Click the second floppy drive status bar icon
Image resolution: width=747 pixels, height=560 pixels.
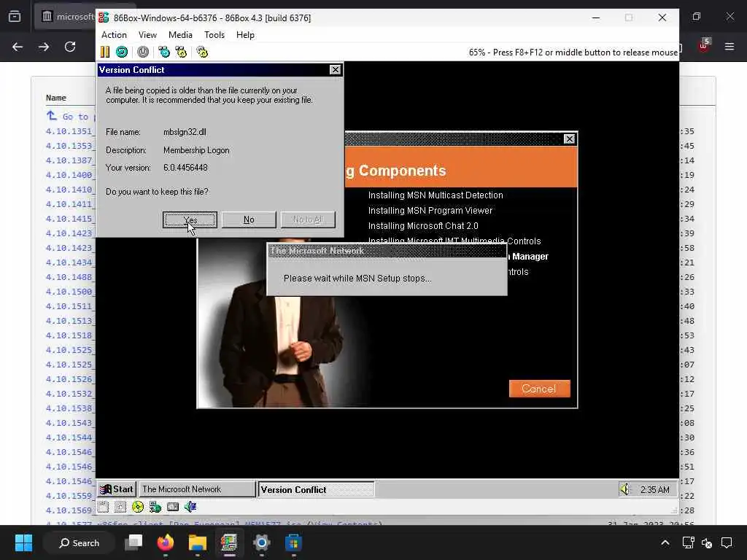click(120, 507)
